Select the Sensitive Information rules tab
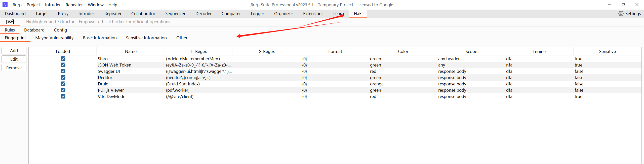The image size is (644, 164). (x=146, y=38)
